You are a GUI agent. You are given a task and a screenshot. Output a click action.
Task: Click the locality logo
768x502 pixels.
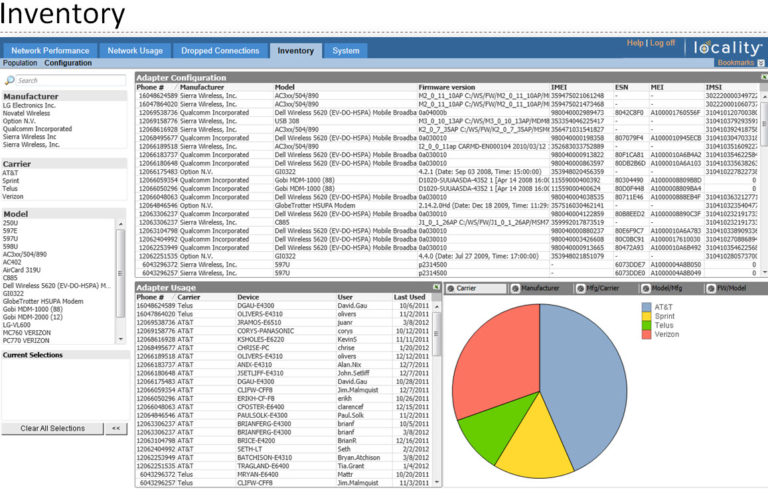[727, 48]
